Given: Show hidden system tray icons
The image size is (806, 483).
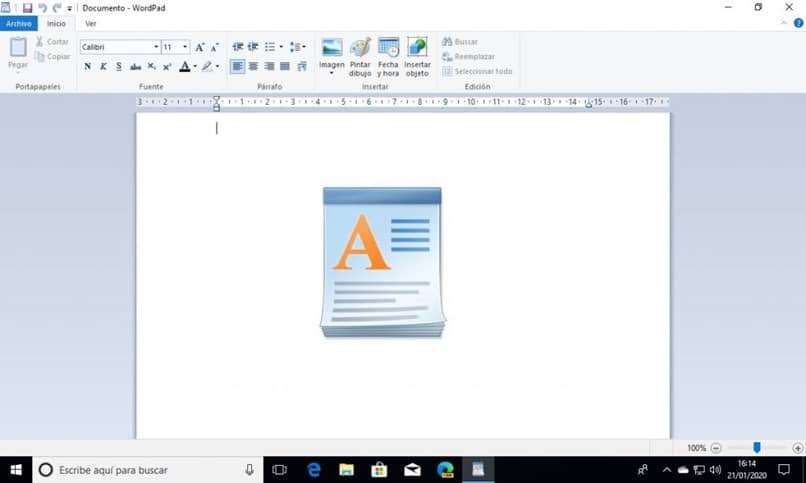Looking at the screenshot, I should (x=667, y=470).
